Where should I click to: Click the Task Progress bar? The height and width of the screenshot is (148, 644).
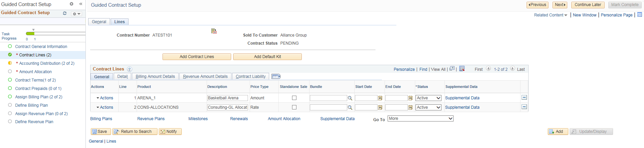(x=56, y=34)
